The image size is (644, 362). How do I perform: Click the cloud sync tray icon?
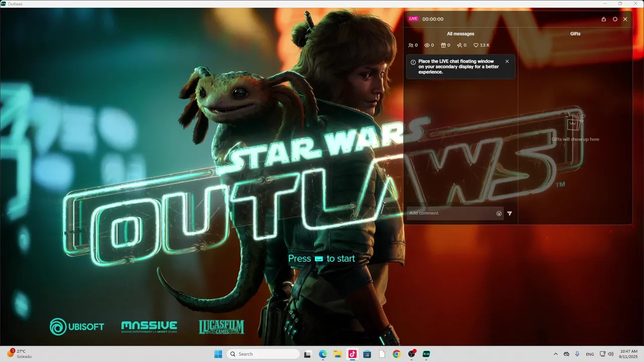[x=567, y=354]
